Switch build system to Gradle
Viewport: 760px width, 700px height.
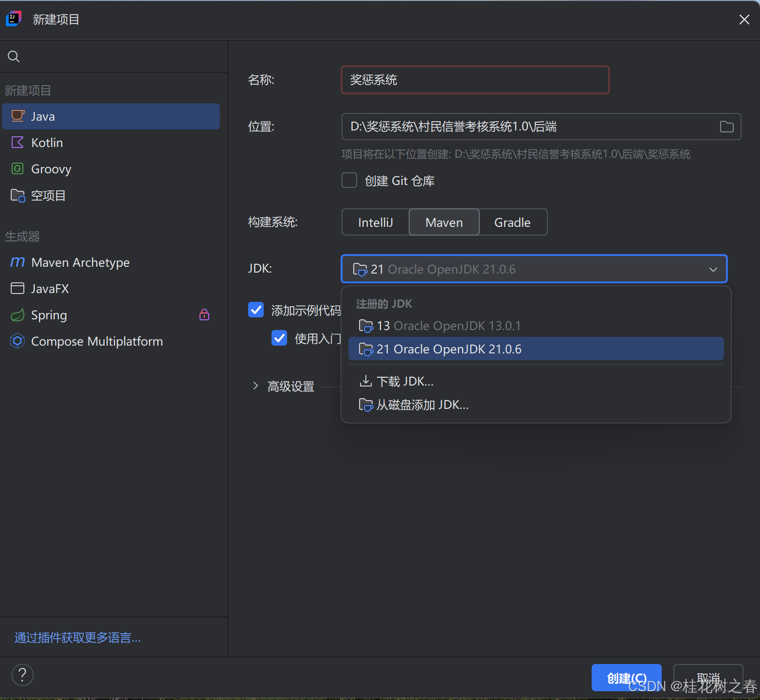[512, 222]
